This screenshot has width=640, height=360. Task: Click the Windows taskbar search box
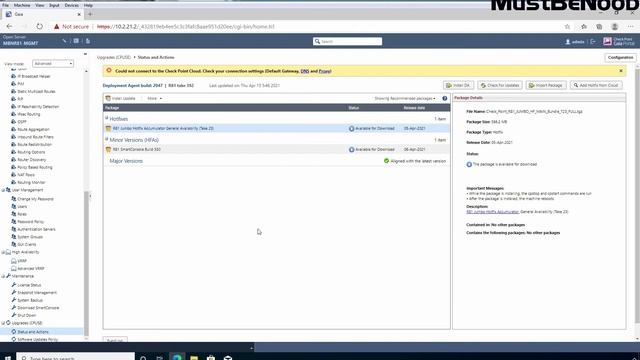point(76,356)
